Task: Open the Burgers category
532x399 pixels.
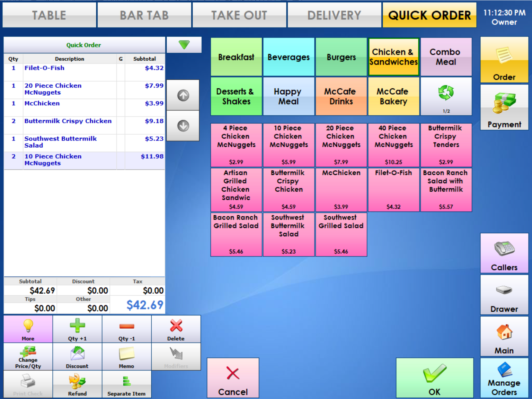Action: point(341,57)
